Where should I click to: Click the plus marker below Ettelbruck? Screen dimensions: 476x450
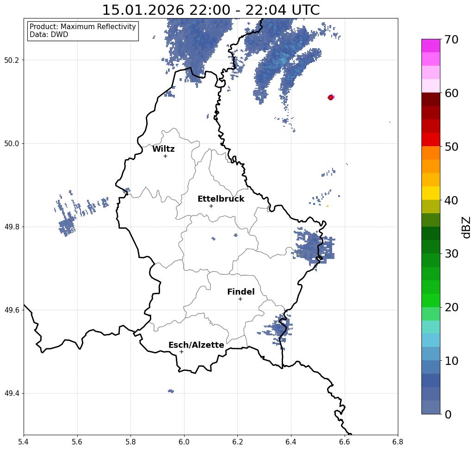[211, 206]
